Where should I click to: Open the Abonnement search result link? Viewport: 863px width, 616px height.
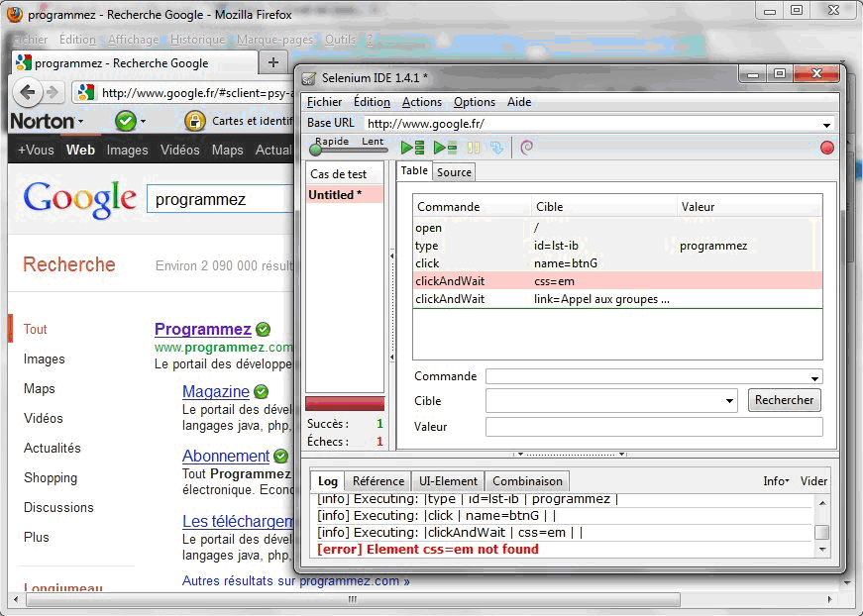pyautogui.click(x=226, y=456)
